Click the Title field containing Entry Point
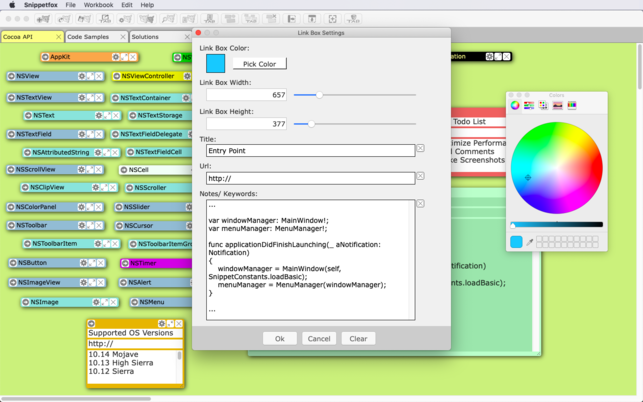This screenshot has height=402, width=643. pyautogui.click(x=310, y=151)
